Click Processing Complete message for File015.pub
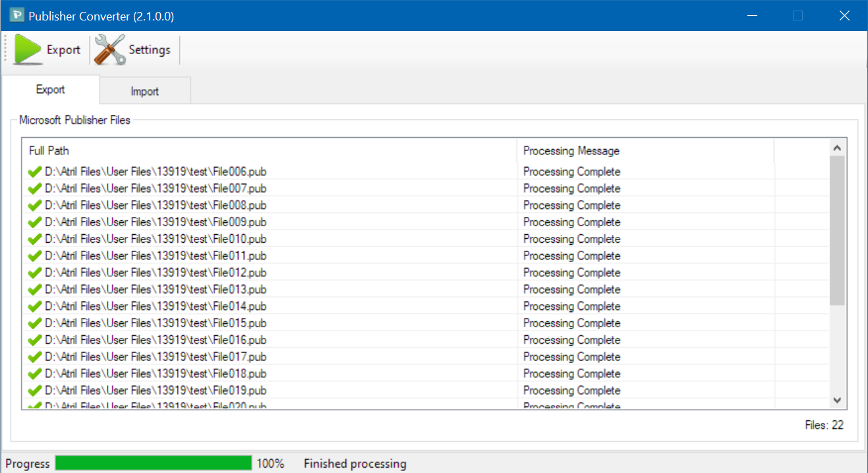868x473 pixels. [x=571, y=323]
